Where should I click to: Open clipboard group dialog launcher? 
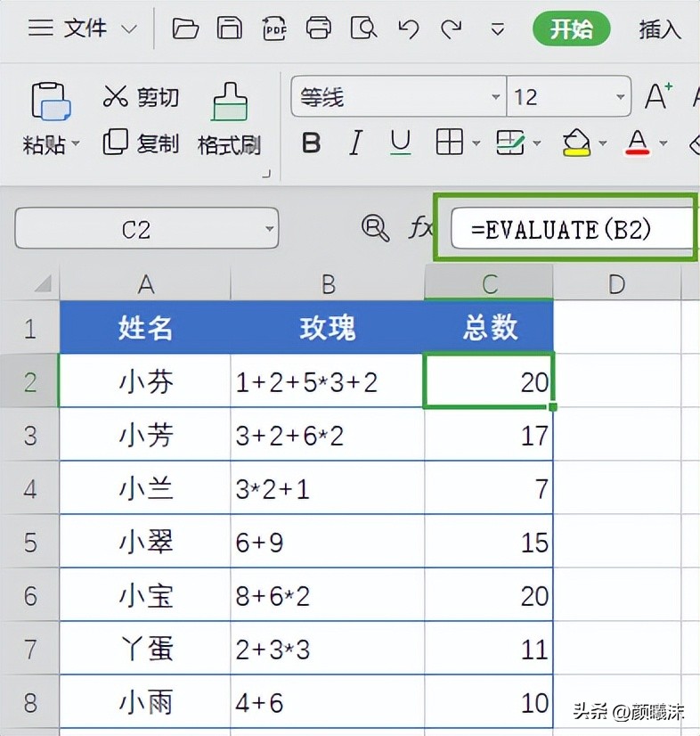pyautogui.click(x=266, y=174)
